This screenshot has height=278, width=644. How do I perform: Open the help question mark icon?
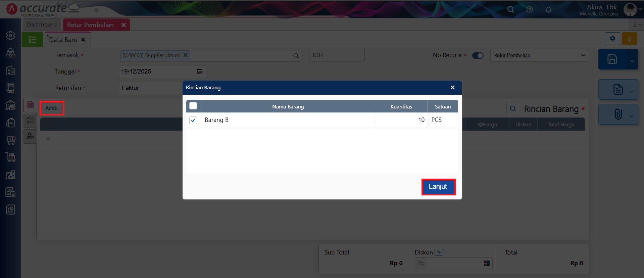[x=530, y=10]
